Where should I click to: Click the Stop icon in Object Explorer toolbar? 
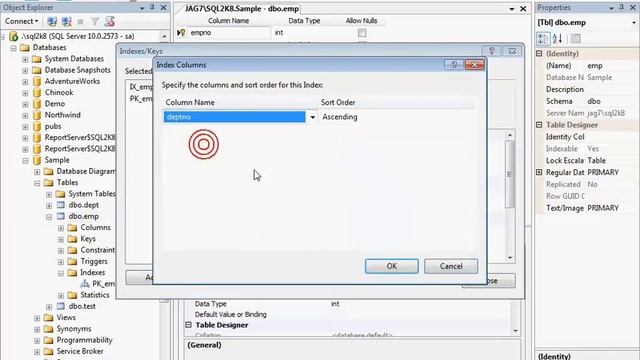80,21
